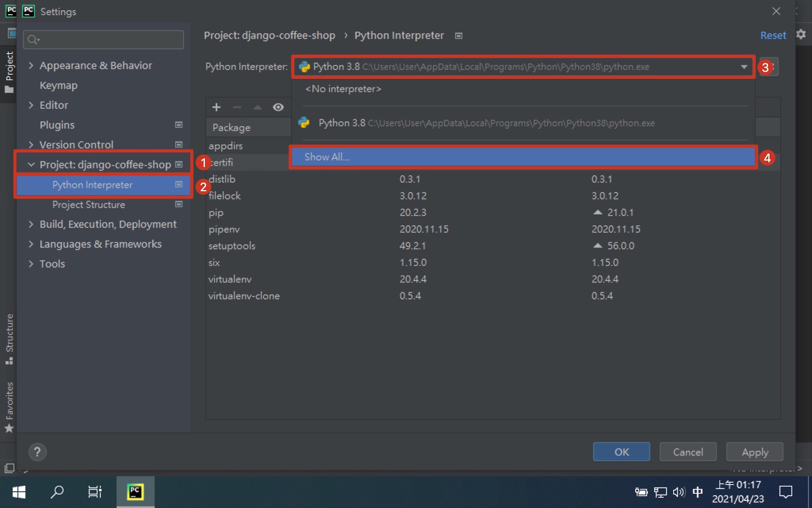The image size is (812, 508).
Task: Click the Package column header
Action: tap(248, 127)
